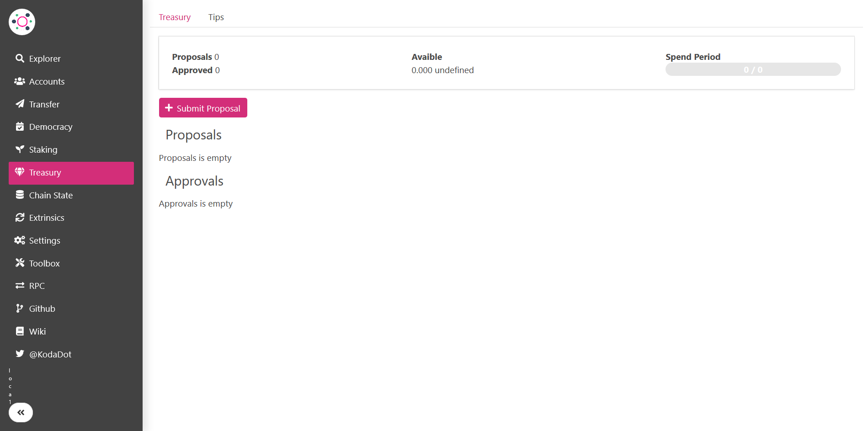Open the Treasury tab
The width and height of the screenshot is (868, 431).
pos(175,17)
